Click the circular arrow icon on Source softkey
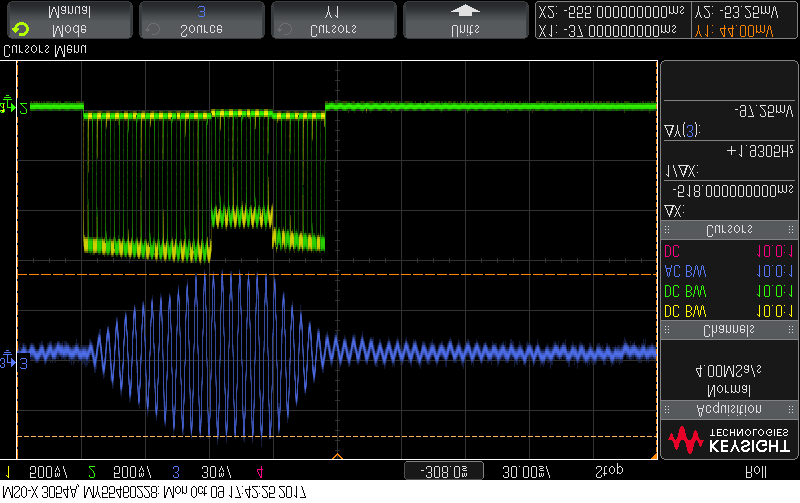 [153, 29]
